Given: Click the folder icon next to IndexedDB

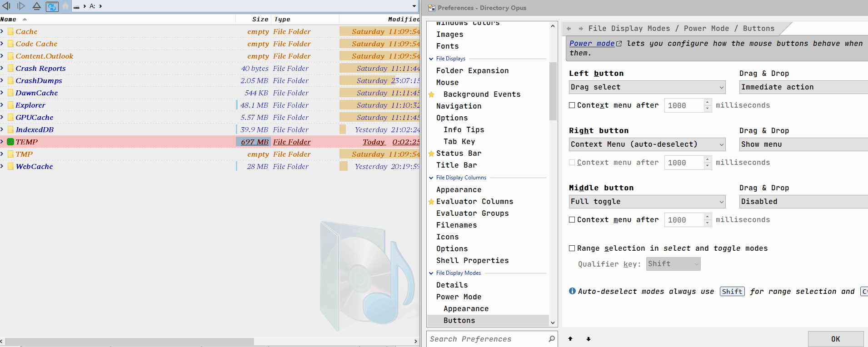Looking at the screenshot, I should tap(10, 129).
